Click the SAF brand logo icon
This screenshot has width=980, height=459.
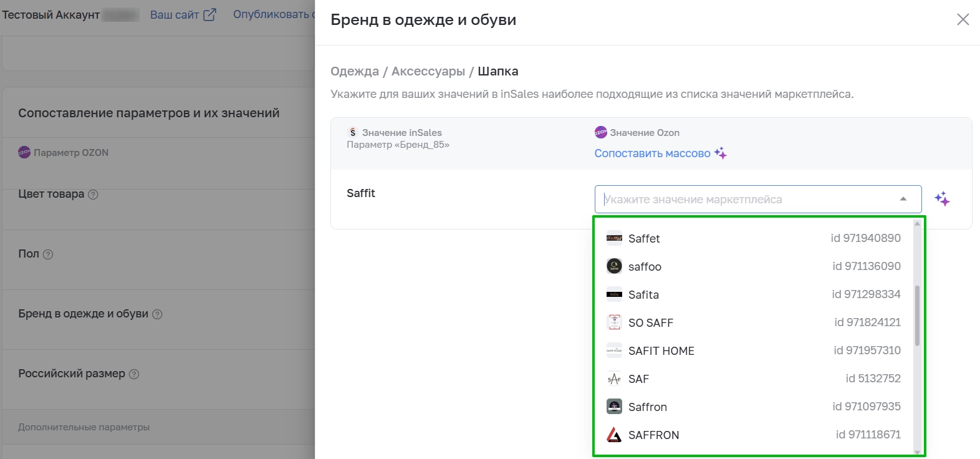point(614,379)
